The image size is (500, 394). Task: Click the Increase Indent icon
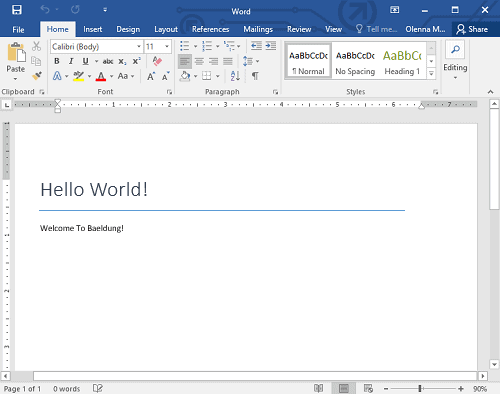click(271, 46)
